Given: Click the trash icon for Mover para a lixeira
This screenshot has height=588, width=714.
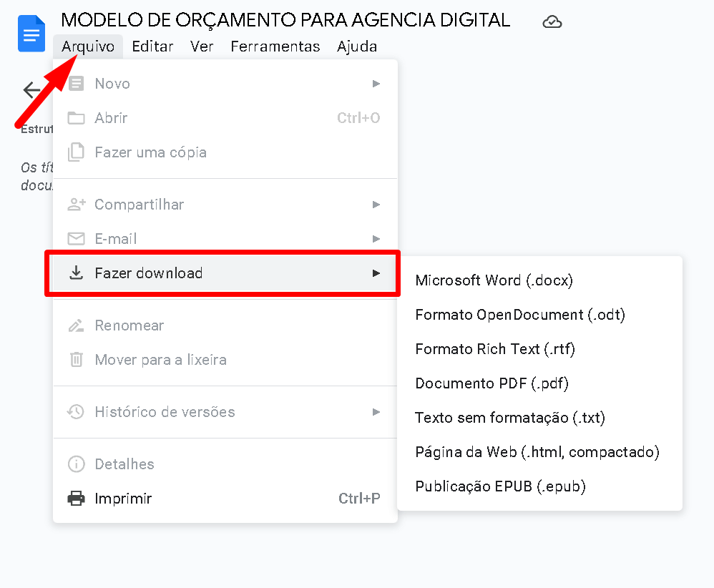Looking at the screenshot, I should [76, 360].
